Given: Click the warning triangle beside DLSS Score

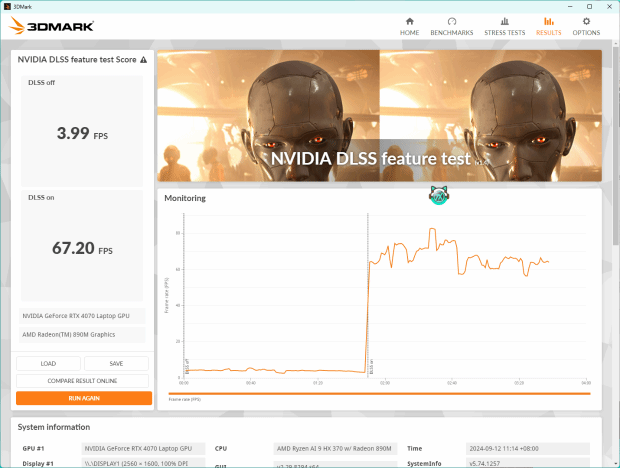Looking at the screenshot, I should point(144,60).
